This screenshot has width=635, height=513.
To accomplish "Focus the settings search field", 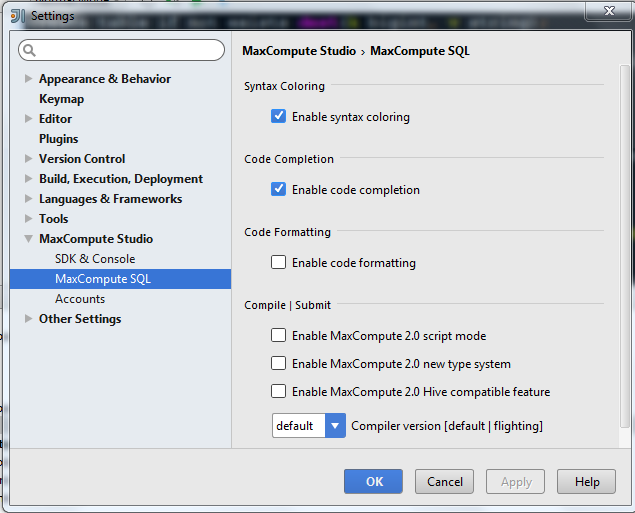I will coord(130,50).
